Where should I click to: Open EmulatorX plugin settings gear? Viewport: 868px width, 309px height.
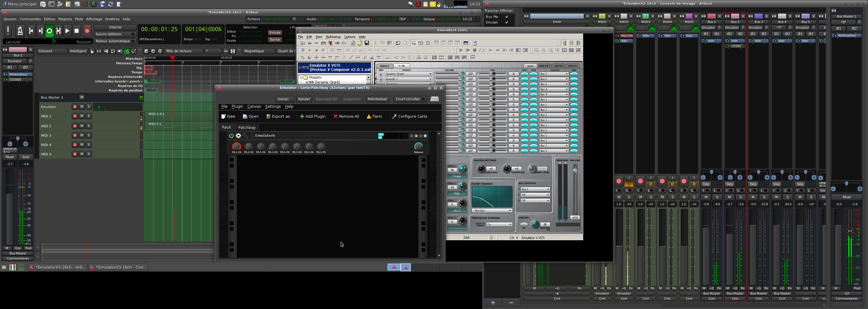238,135
